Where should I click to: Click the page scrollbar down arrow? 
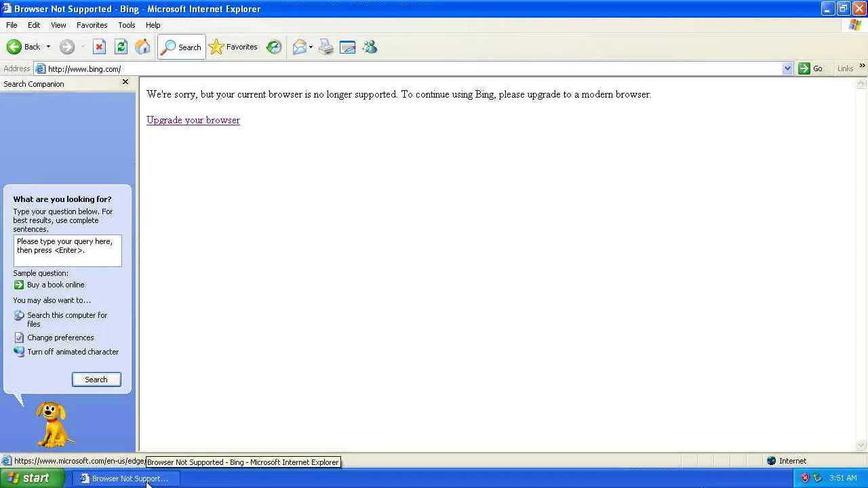pos(861,446)
